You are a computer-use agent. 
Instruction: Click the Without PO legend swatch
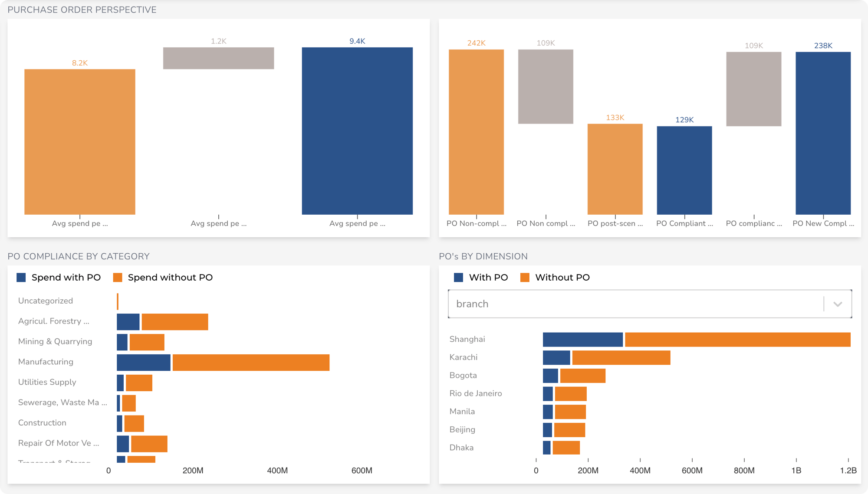pos(525,278)
